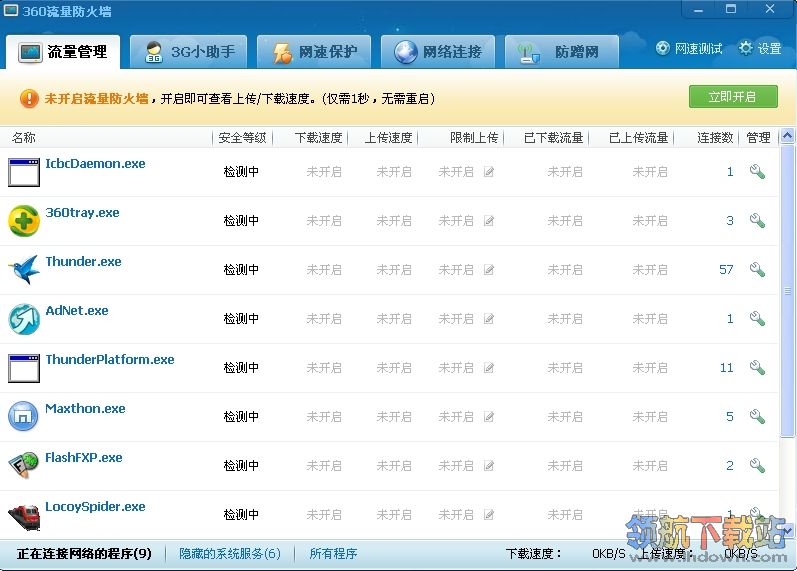Switch to the 流量管理 tab

(63, 52)
